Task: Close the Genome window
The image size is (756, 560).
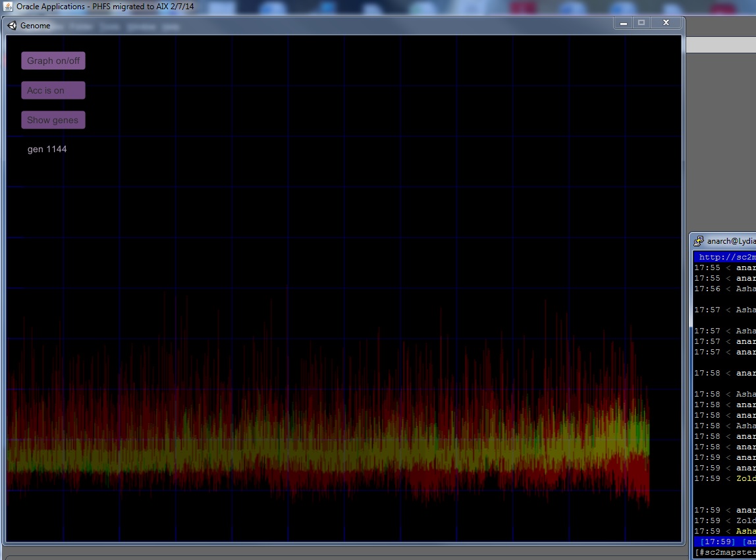Action: click(666, 22)
